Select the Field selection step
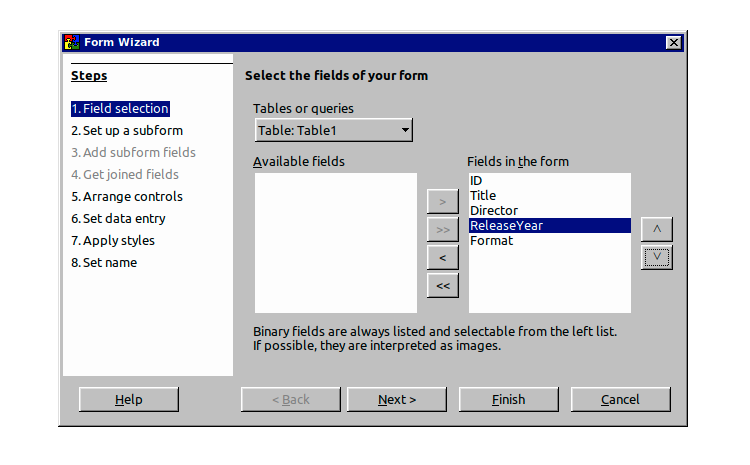 pos(120,109)
